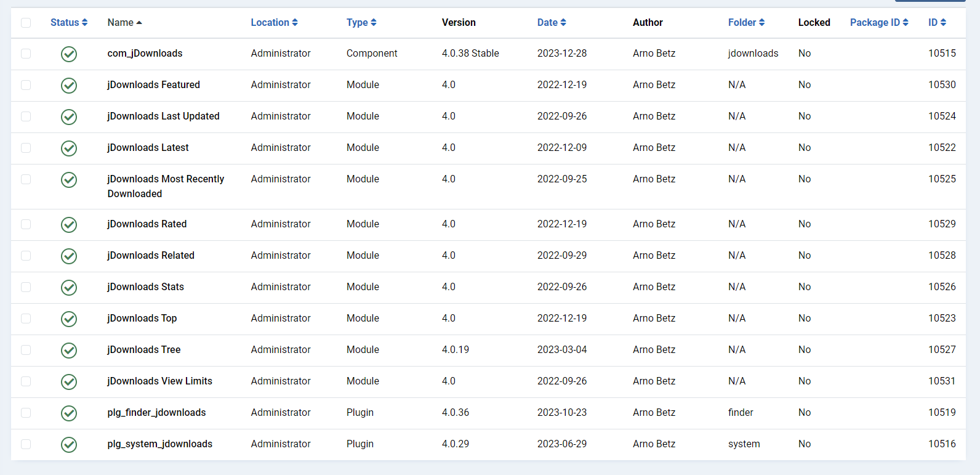Check the select-all checkbox in header
The height and width of the screenshot is (475, 980).
[26, 23]
